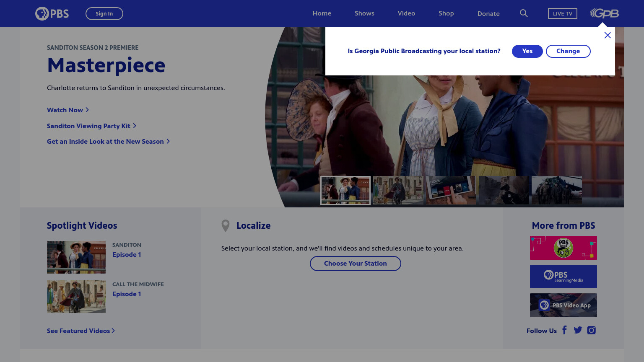Open PBS Facebook page icon
Image resolution: width=644 pixels, height=362 pixels.
tap(564, 330)
